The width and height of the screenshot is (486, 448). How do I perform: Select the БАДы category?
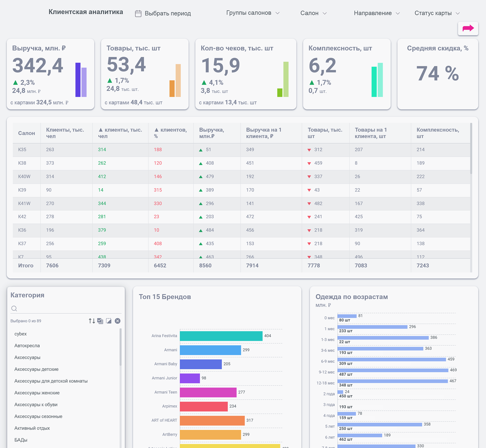click(x=21, y=440)
